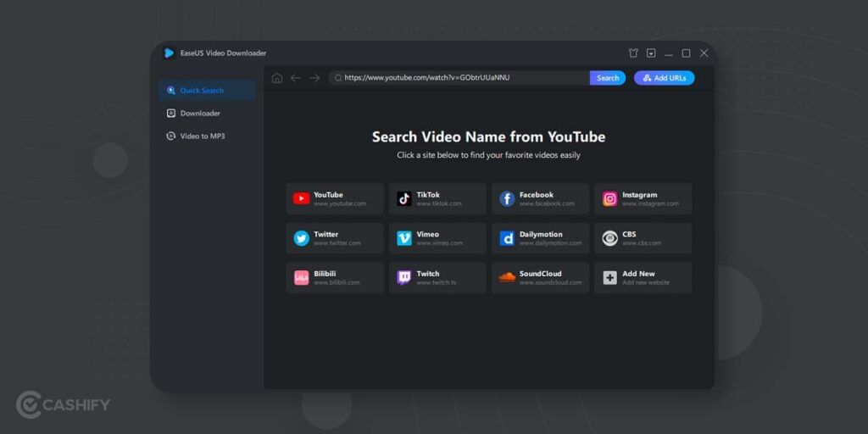Go to the home page icon

(x=277, y=78)
